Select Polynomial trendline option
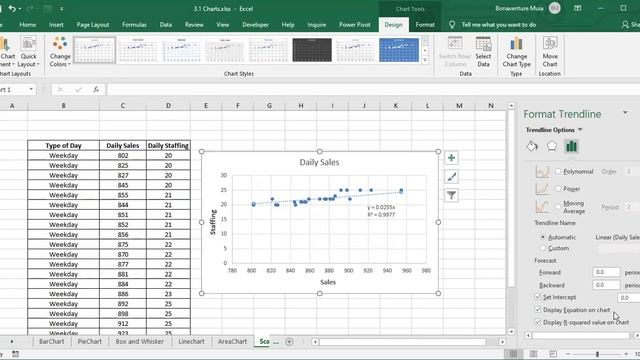The image size is (640, 360). tap(558, 171)
